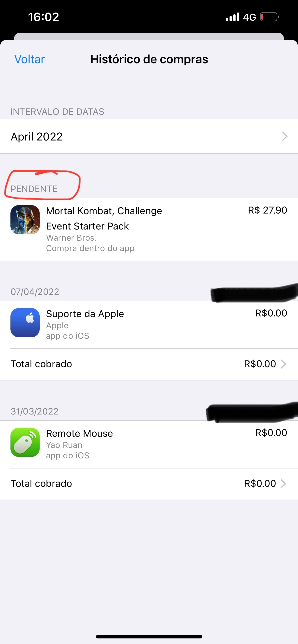Tap the cellular signal bars icon
The height and width of the screenshot is (644, 298).
(x=233, y=17)
